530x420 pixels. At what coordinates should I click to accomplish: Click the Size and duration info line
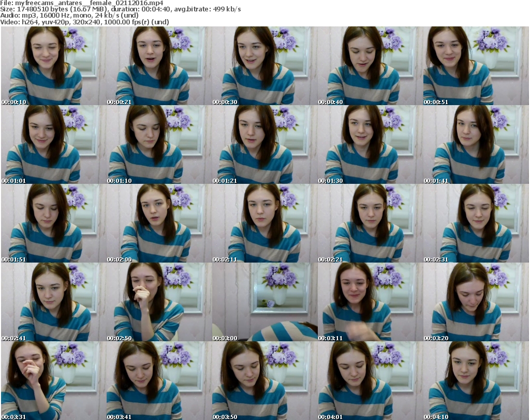(x=121, y=9)
